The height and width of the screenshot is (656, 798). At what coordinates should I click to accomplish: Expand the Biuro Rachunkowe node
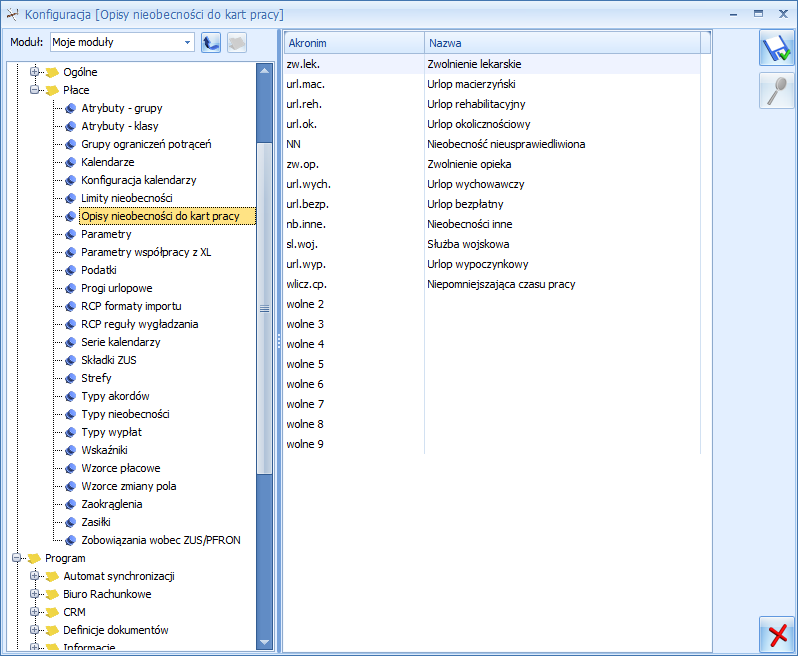34,594
